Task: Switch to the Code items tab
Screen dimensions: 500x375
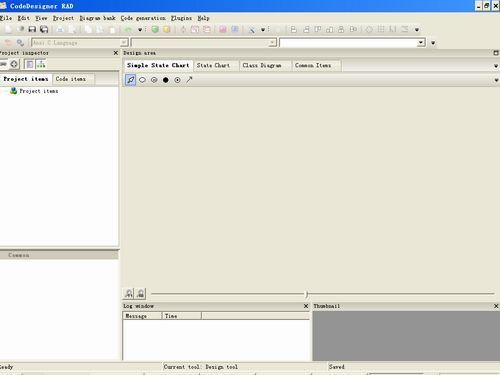Action: pyautogui.click(x=71, y=79)
